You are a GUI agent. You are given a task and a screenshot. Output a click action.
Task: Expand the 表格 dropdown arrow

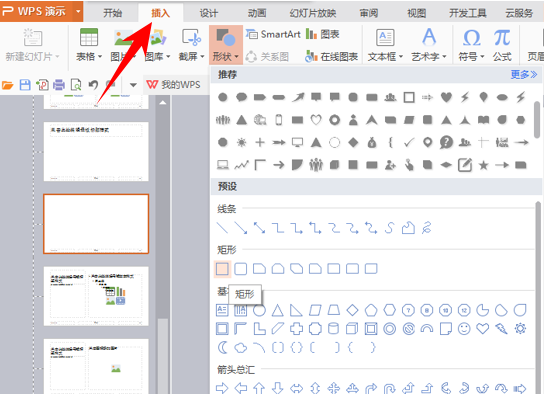pyautogui.click(x=100, y=57)
